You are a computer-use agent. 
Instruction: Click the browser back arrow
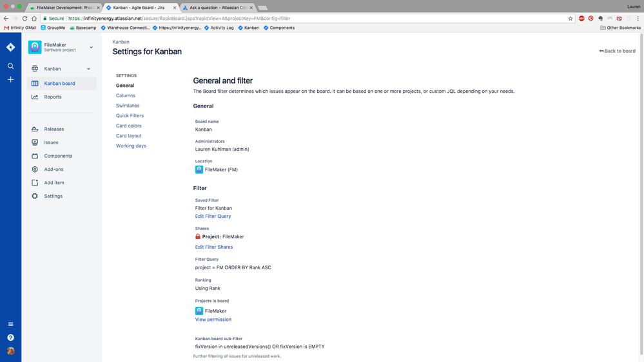click(x=6, y=19)
